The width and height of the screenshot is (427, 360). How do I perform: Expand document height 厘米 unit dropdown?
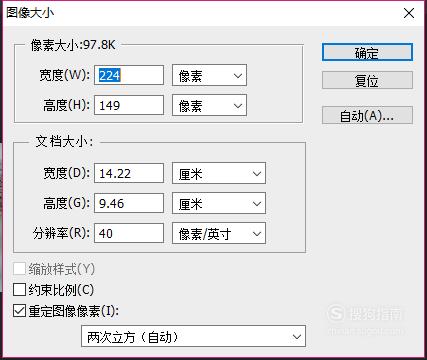click(219, 203)
